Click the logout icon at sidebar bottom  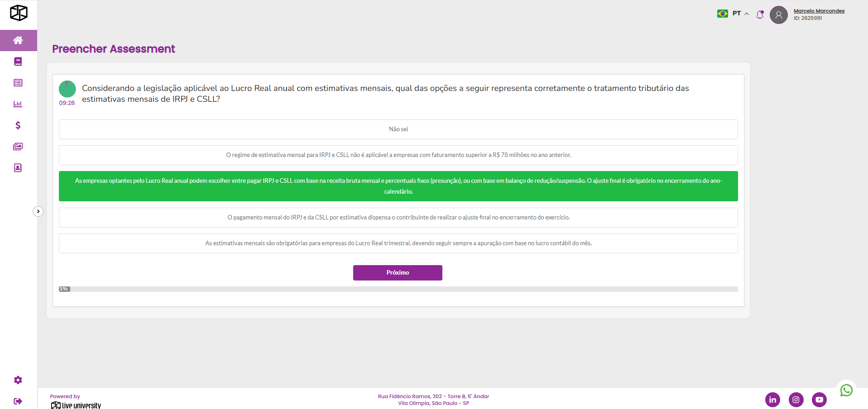(x=18, y=401)
